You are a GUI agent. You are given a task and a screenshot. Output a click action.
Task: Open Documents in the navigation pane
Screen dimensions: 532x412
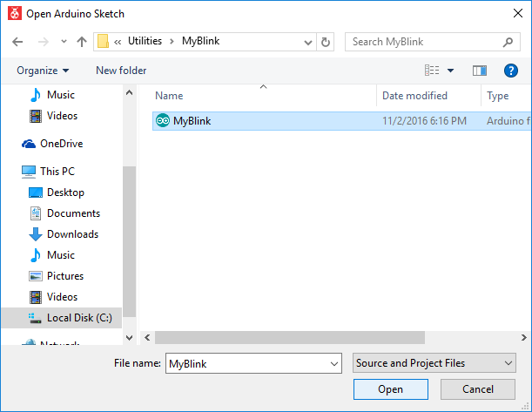64,213
